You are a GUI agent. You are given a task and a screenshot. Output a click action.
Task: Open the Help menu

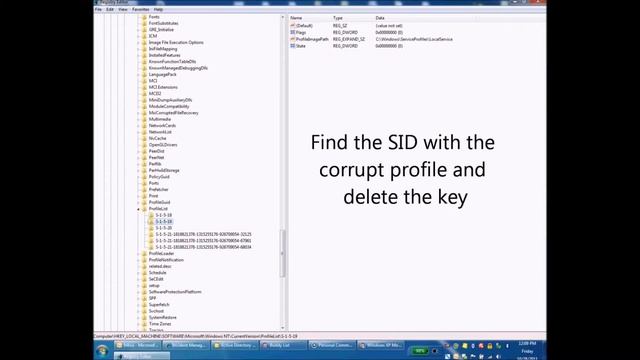(x=158, y=9)
